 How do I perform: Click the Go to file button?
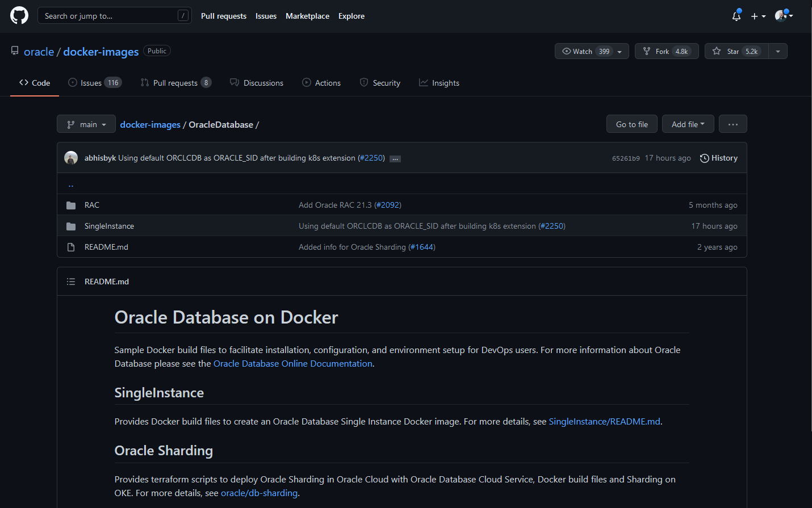coord(631,124)
